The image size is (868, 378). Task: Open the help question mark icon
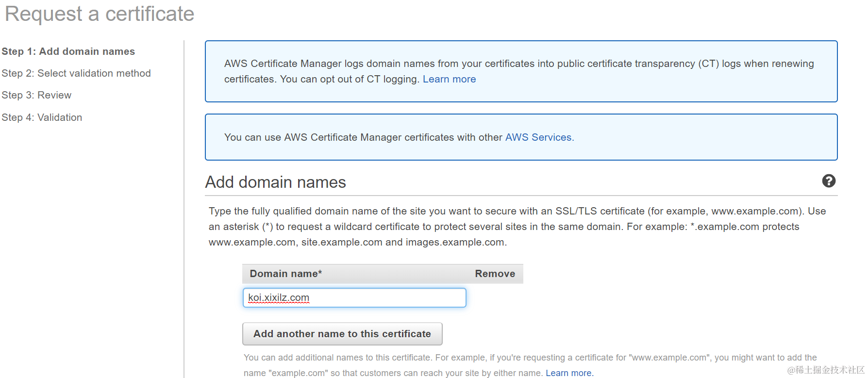coord(829,181)
